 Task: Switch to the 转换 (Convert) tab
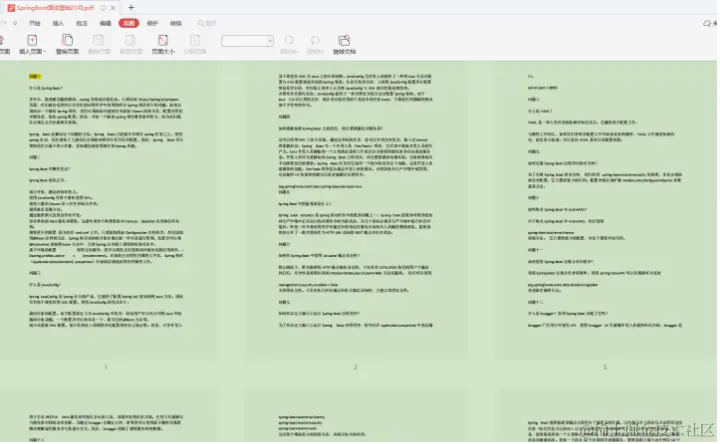coord(176,23)
